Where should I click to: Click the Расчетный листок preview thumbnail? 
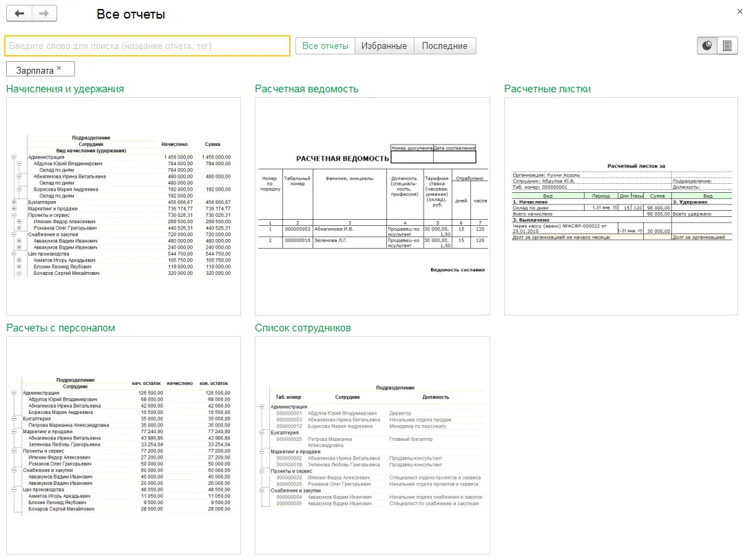tap(620, 206)
